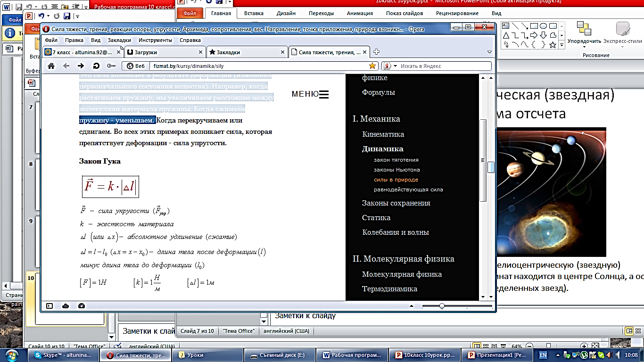Switch to Дизайн ribbon tab
Viewport: 644px width, 362px height.
click(x=286, y=13)
